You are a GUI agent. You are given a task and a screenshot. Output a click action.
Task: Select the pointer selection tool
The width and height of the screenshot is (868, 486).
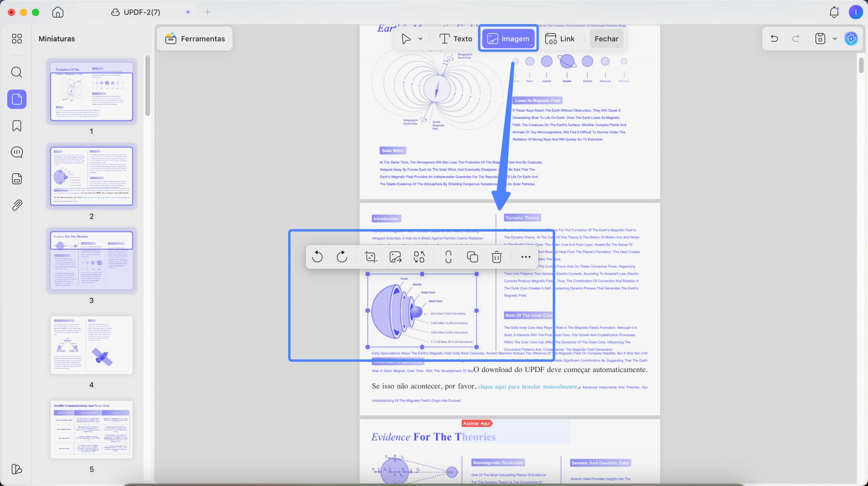(x=406, y=39)
